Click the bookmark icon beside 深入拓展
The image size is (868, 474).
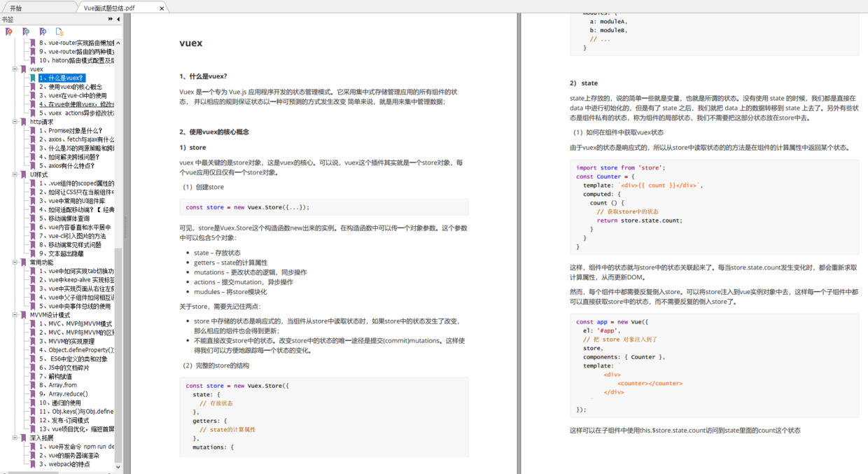click(x=24, y=438)
